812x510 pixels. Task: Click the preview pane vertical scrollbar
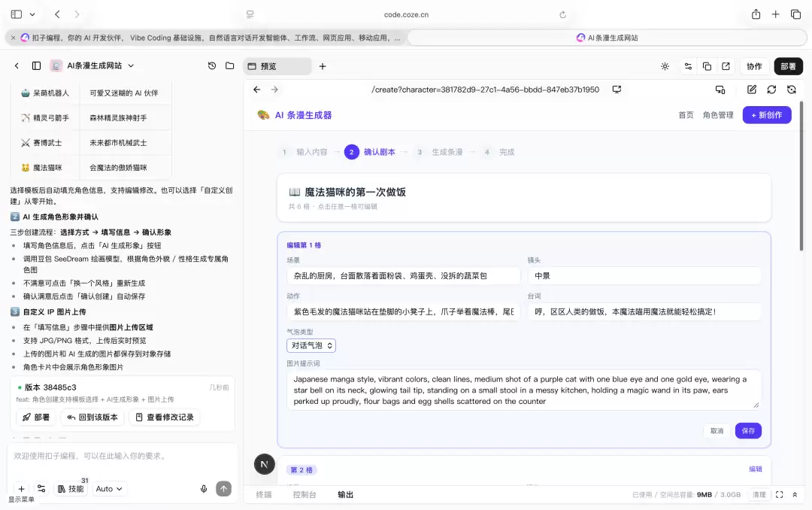click(x=801, y=176)
